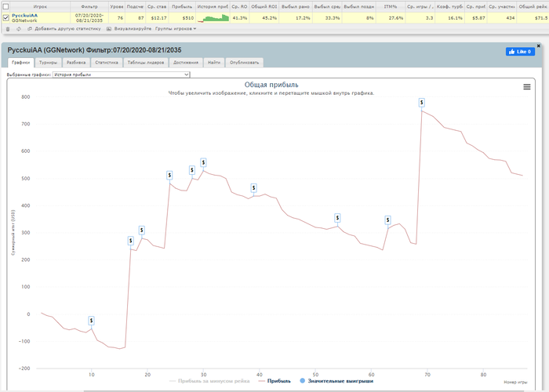The width and height of the screenshot is (549, 392).
Task: Click the '434' average entrants cell
Action: pyautogui.click(x=502, y=18)
